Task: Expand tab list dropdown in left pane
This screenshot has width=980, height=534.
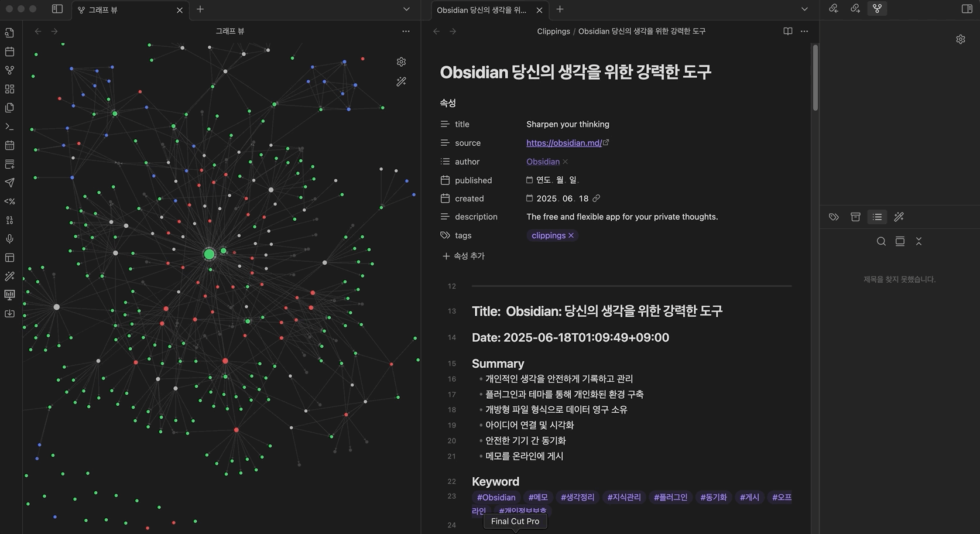Action: click(406, 9)
